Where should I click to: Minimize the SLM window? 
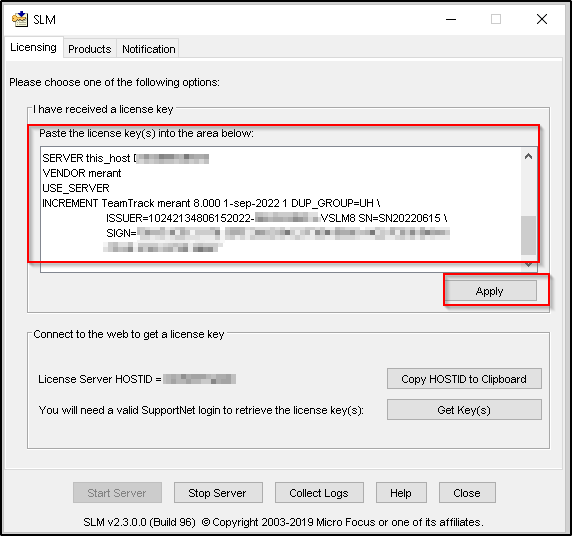[x=451, y=19]
